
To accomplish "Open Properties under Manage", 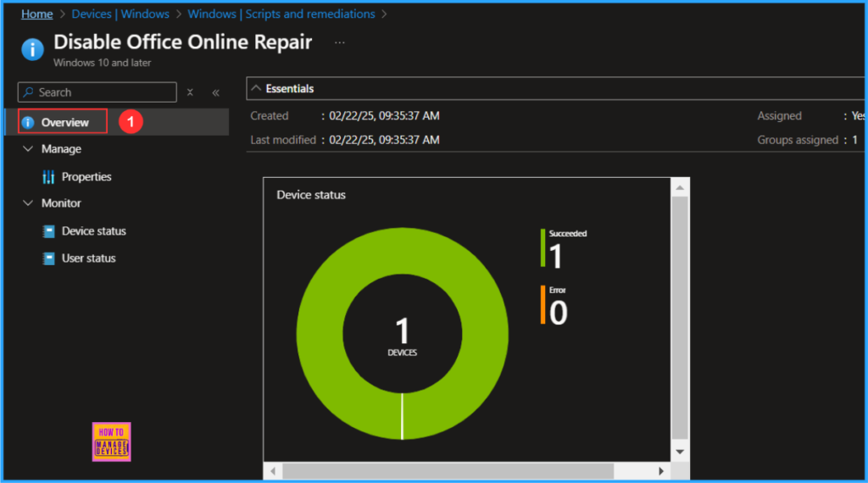I will [86, 176].
